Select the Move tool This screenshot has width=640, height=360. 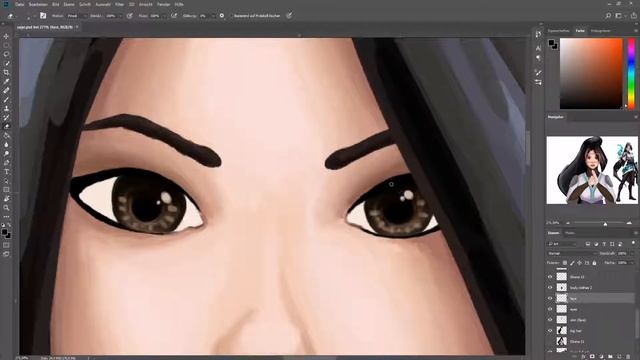pyautogui.click(x=6, y=37)
